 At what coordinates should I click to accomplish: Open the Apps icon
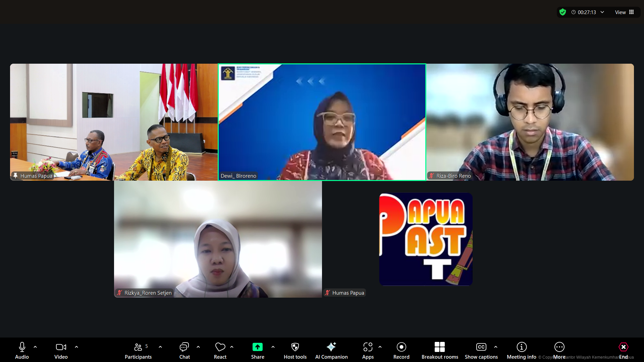368,347
